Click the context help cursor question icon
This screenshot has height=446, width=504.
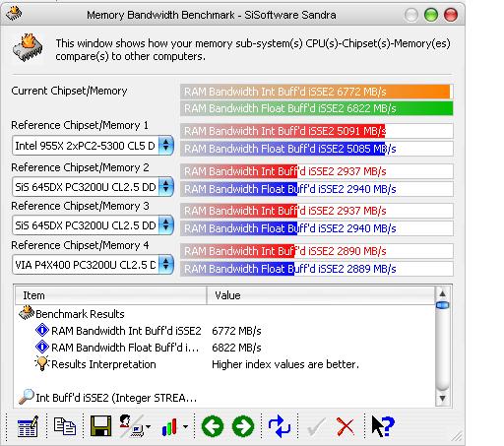(x=383, y=426)
